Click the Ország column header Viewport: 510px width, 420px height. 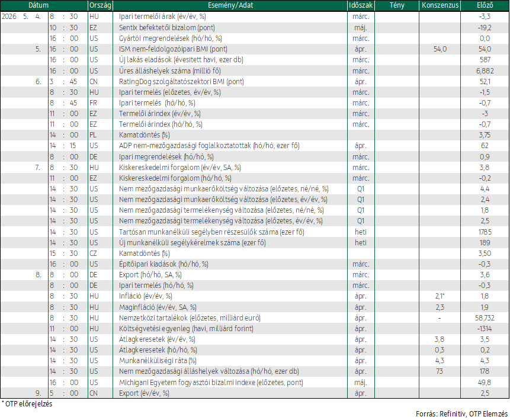point(100,5)
